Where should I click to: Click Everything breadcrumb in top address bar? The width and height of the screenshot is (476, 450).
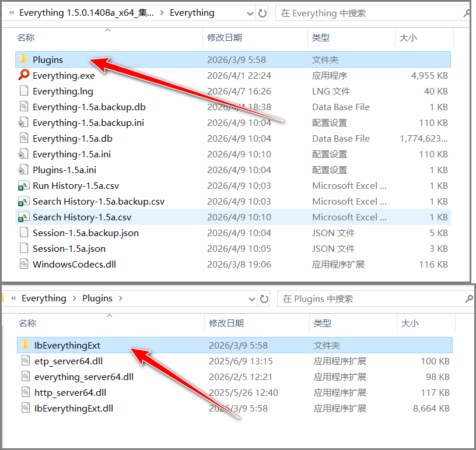pyautogui.click(x=192, y=13)
